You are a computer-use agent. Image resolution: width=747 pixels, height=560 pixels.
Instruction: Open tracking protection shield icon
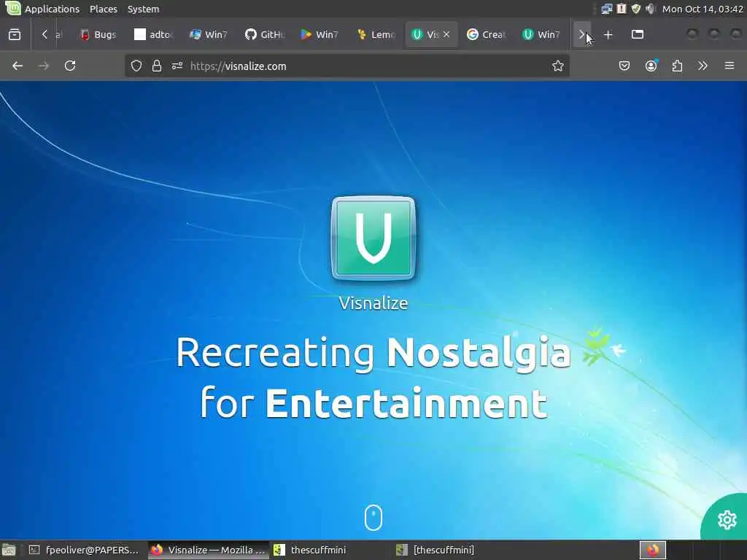coord(136,66)
